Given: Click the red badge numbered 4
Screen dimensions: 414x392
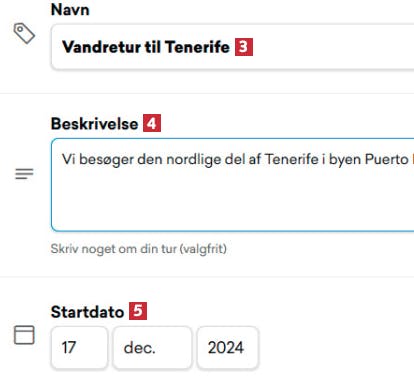Looking at the screenshot, I should (x=152, y=123).
